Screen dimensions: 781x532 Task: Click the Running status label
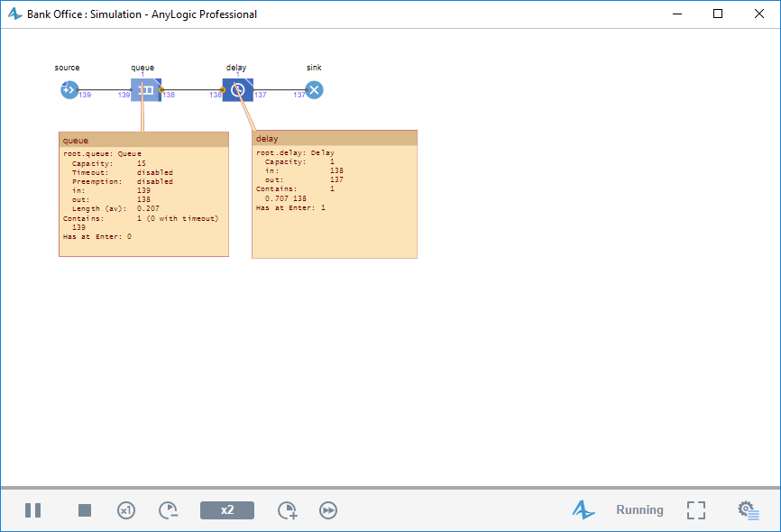pos(639,509)
